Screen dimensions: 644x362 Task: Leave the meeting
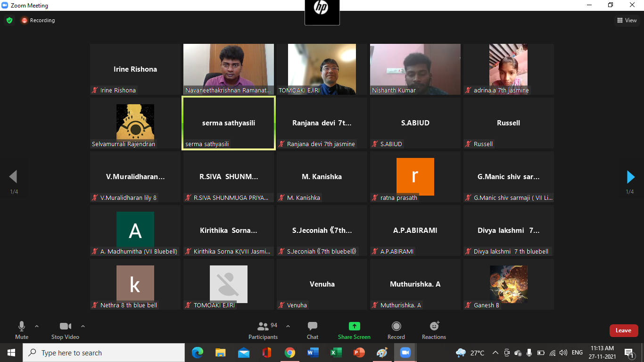click(x=623, y=330)
